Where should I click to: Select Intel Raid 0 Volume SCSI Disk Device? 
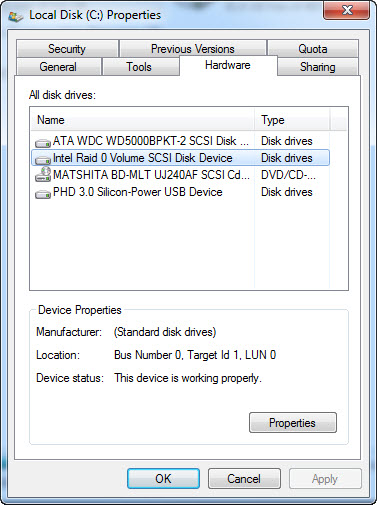click(x=180, y=158)
